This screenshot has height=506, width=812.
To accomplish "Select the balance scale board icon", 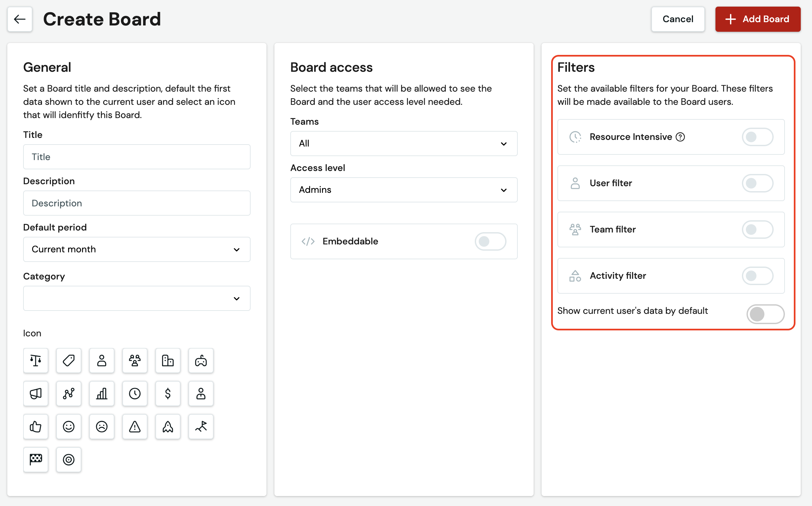I will pos(35,360).
